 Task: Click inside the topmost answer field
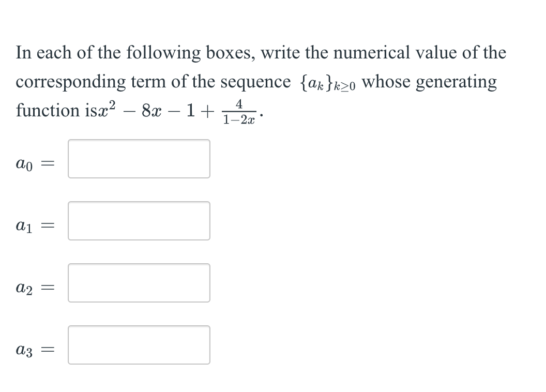(138, 159)
